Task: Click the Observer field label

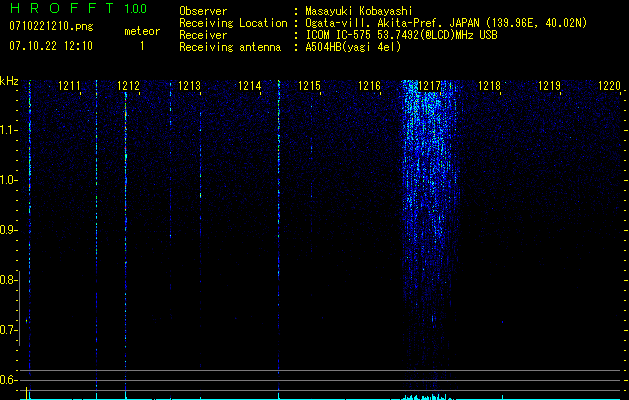Action: pyautogui.click(x=203, y=11)
